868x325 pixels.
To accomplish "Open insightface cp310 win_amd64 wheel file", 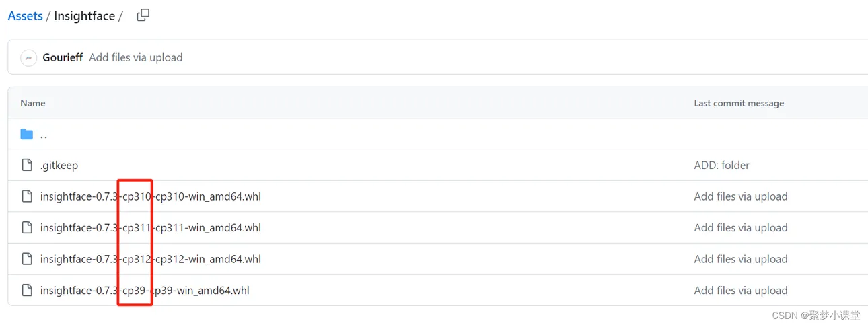I will tap(151, 196).
